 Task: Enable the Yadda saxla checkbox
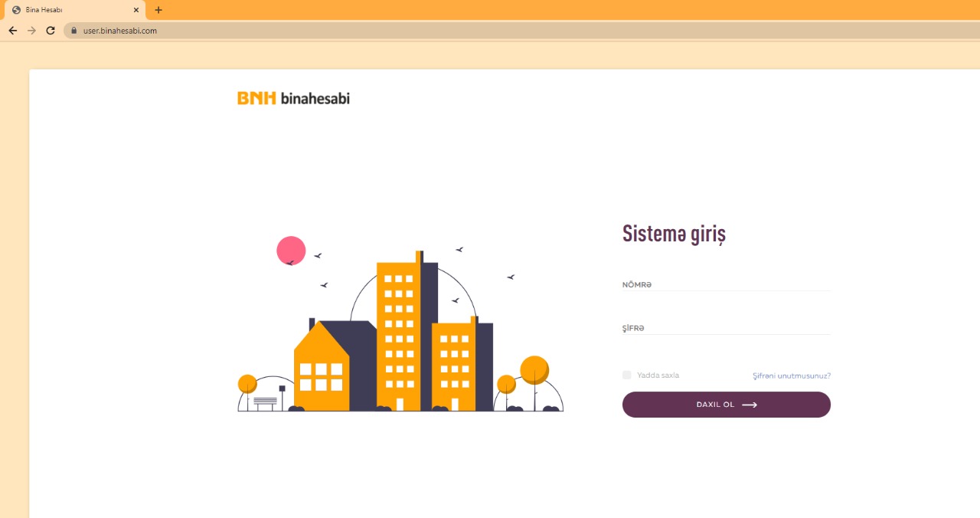[627, 375]
